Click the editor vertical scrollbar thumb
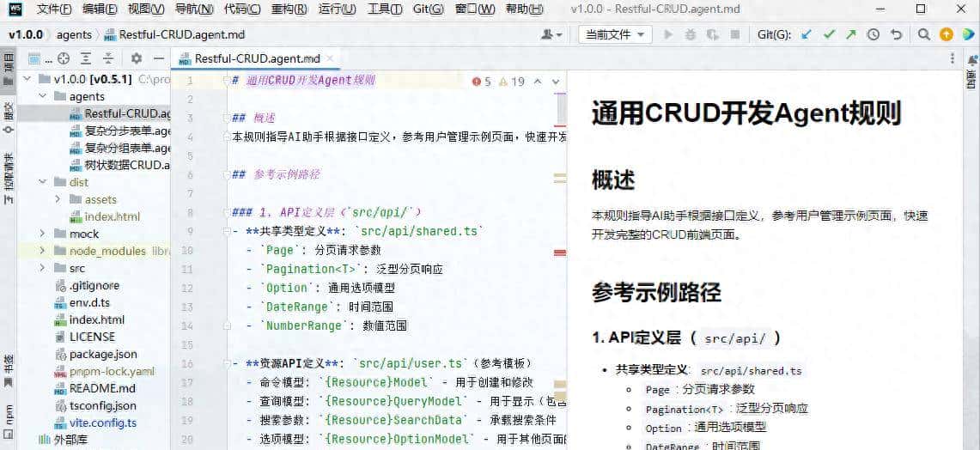Viewport: 980px width, 450px height. pyautogui.click(x=561, y=109)
